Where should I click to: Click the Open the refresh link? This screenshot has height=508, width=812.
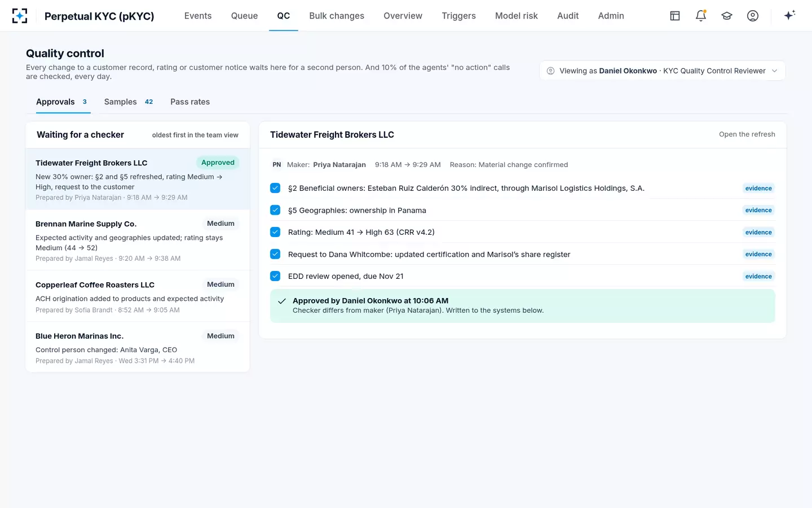(747, 134)
